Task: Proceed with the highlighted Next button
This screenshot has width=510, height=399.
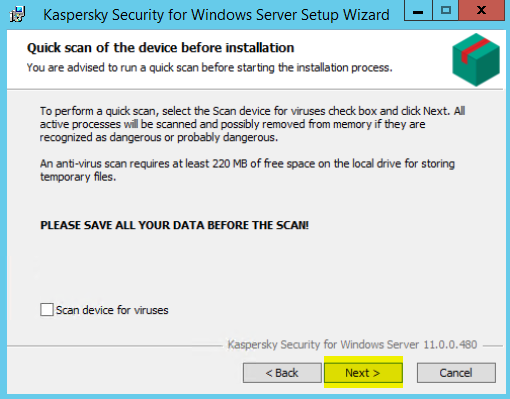Action: coord(363,373)
